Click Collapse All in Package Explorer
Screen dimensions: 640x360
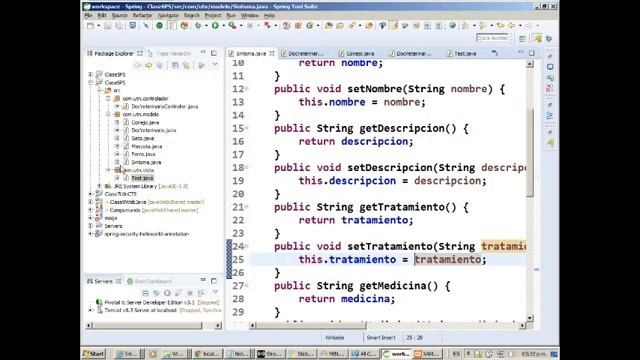point(175,65)
